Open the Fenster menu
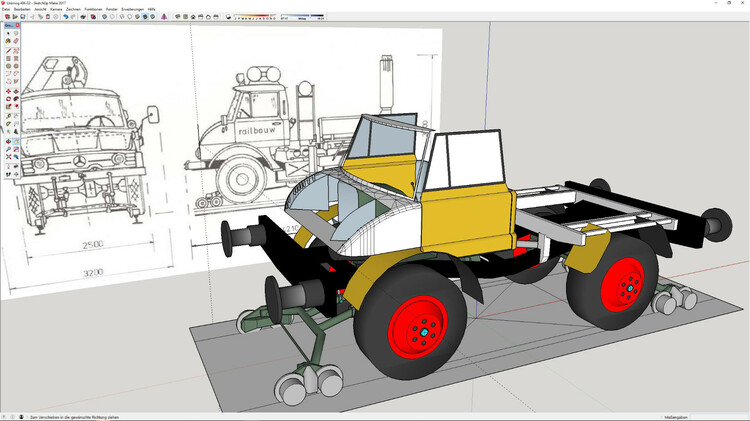This screenshot has height=421, width=750. (113, 8)
